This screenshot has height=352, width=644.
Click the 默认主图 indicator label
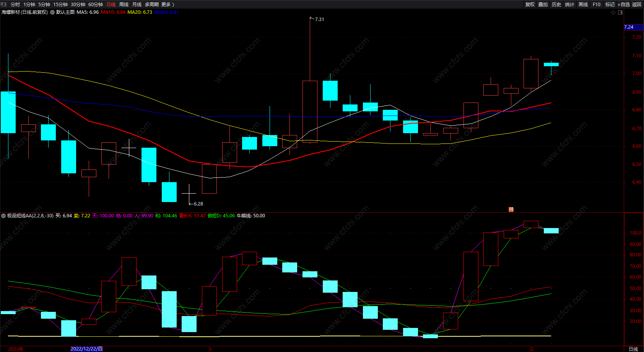click(65, 12)
